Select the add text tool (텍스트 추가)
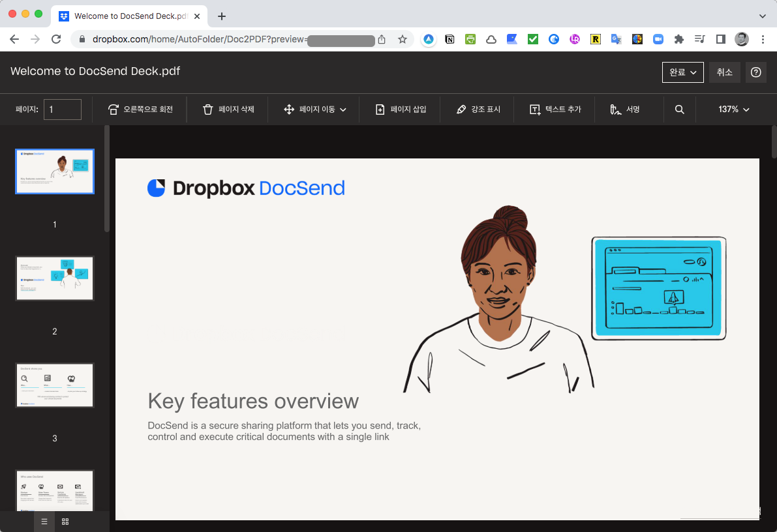Image resolution: width=777 pixels, height=532 pixels. click(555, 110)
